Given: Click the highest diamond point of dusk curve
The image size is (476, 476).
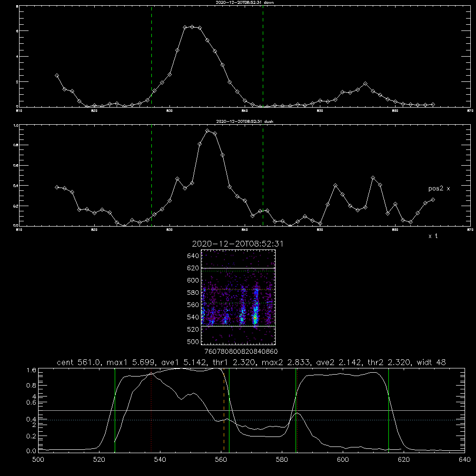Looking at the screenshot, I should (x=208, y=131).
